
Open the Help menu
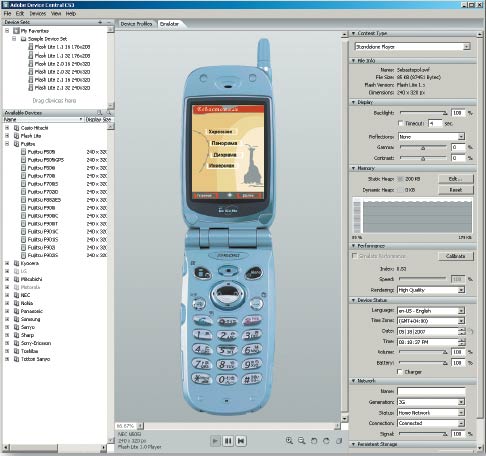point(71,14)
